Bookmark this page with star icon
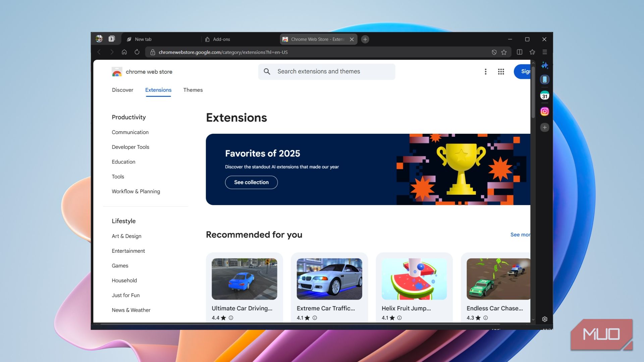Viewport: 644px width, 362px height. (x=504, y=52)
